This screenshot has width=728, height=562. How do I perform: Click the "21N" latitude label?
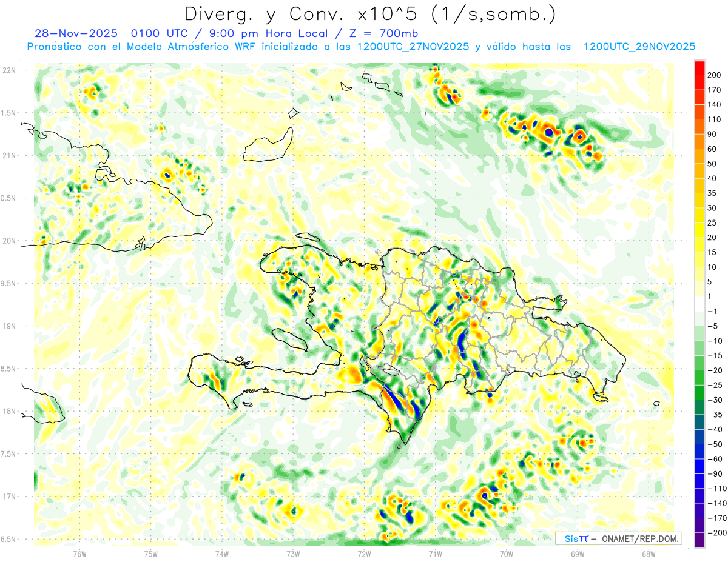8,155
